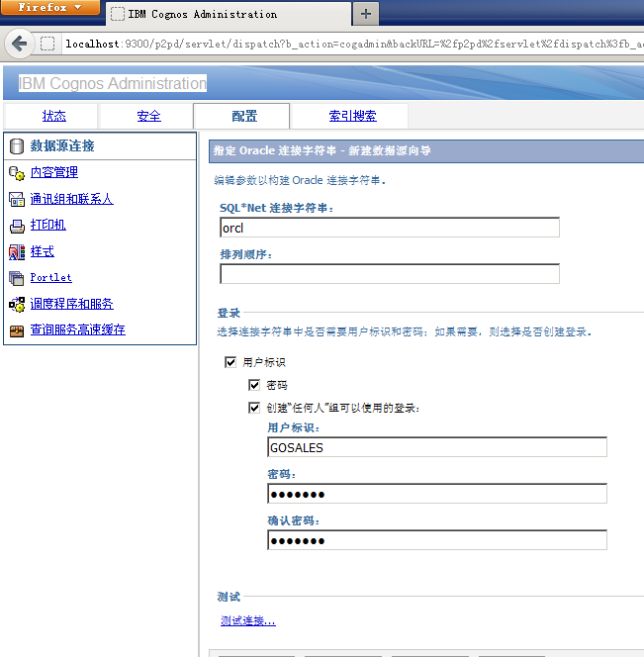644x657 pixels.
Task: Open the 内容管理 link
Action: (54, 172)
